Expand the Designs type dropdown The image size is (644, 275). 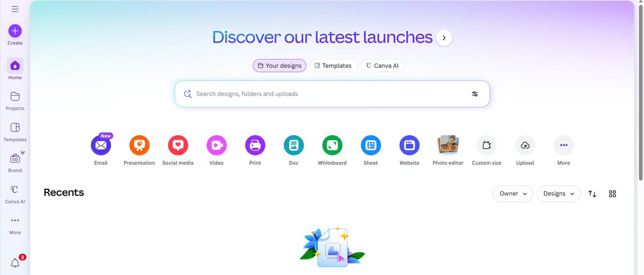[559, 194]
